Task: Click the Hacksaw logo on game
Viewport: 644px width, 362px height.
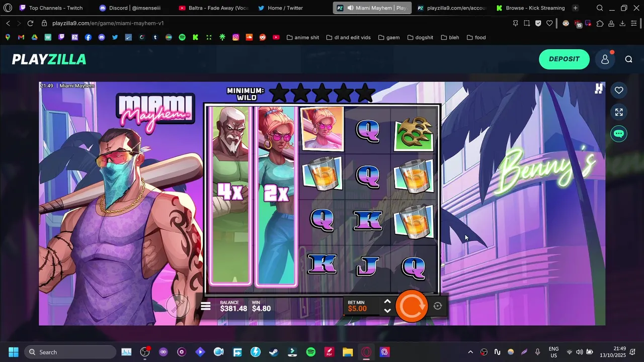Action: coord(599,89)
